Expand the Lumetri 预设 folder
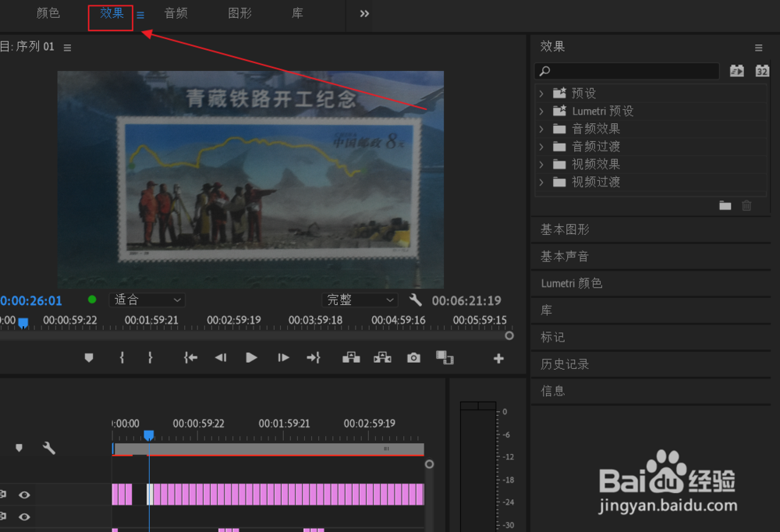 [542, 111]
